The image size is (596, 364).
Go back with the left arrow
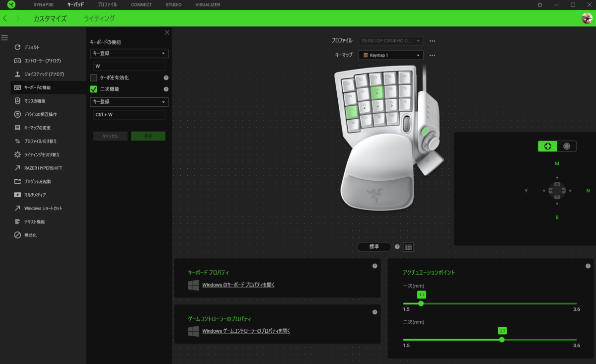(5, 18)
